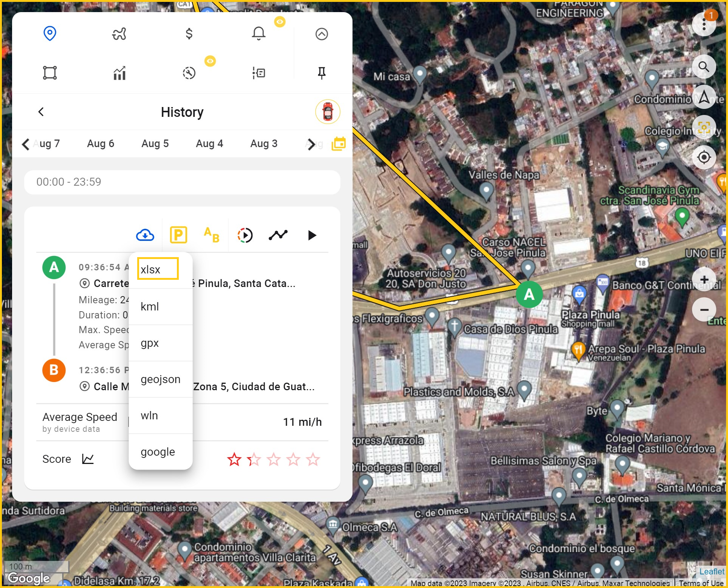Click Average Speed row
728x588 pixels.
pos(182,422)
